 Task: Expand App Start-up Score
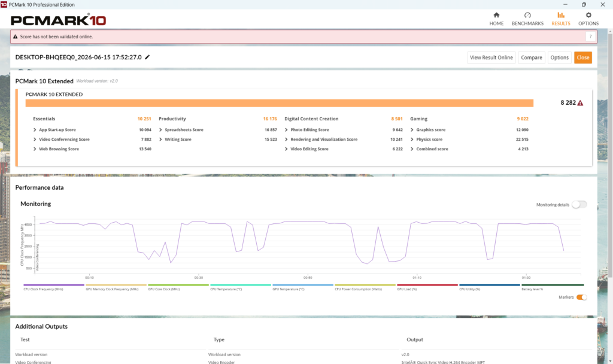click(35, 130)
